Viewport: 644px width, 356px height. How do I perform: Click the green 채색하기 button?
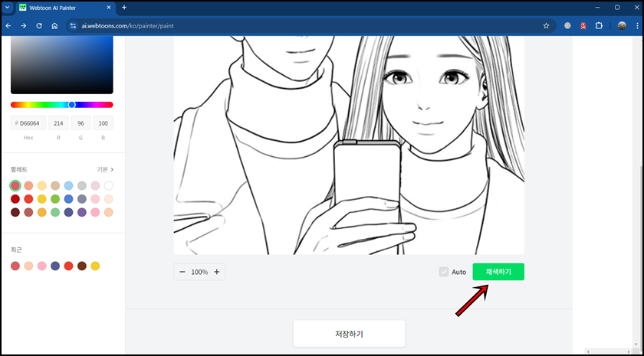(x=498, y=272)
